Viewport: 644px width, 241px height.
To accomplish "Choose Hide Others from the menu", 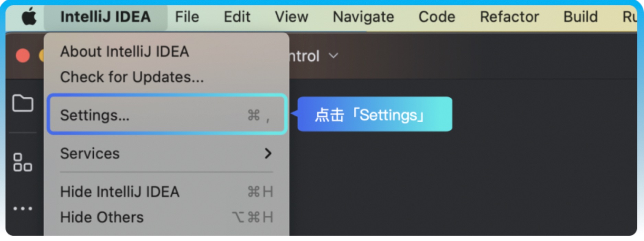I will (102, 217).
